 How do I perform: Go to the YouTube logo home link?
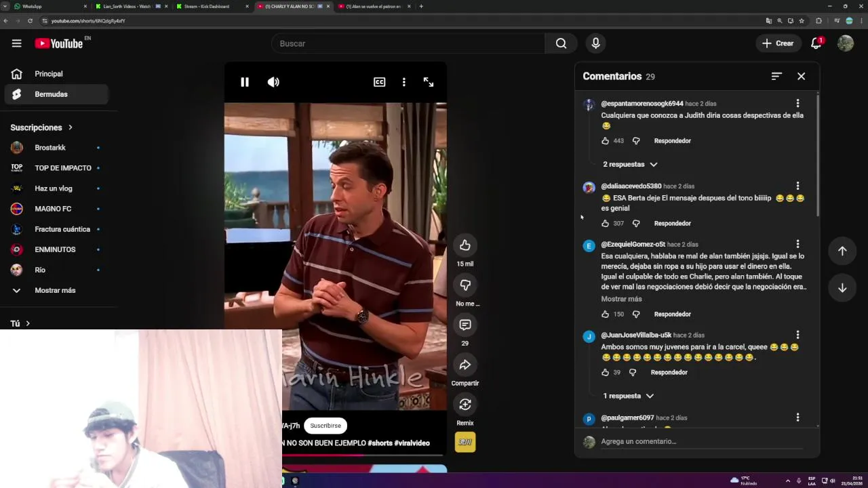tap(59, 43)
